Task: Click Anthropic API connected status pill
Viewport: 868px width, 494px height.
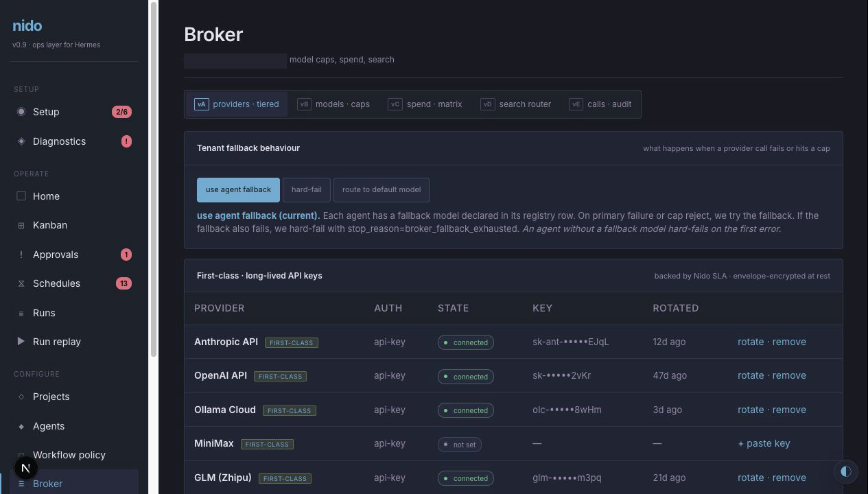Action: 466,342
